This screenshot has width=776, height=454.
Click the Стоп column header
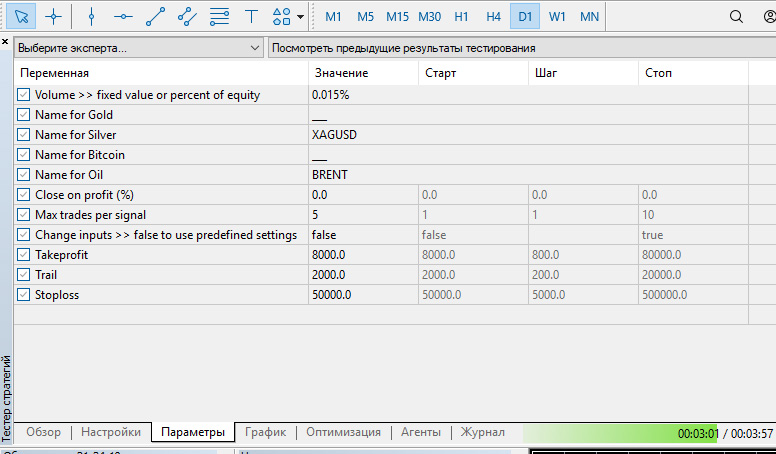pyautogui.click(x=694, y=73)
